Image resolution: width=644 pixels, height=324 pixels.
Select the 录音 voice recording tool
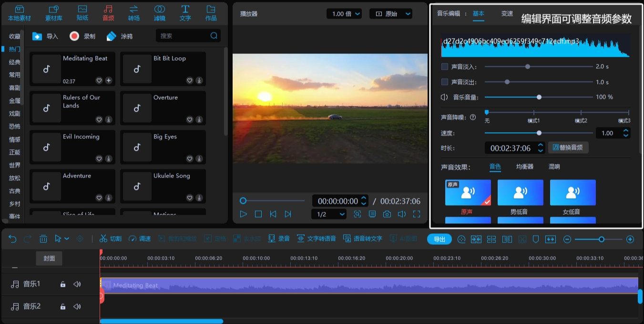[x=279, y=239]
